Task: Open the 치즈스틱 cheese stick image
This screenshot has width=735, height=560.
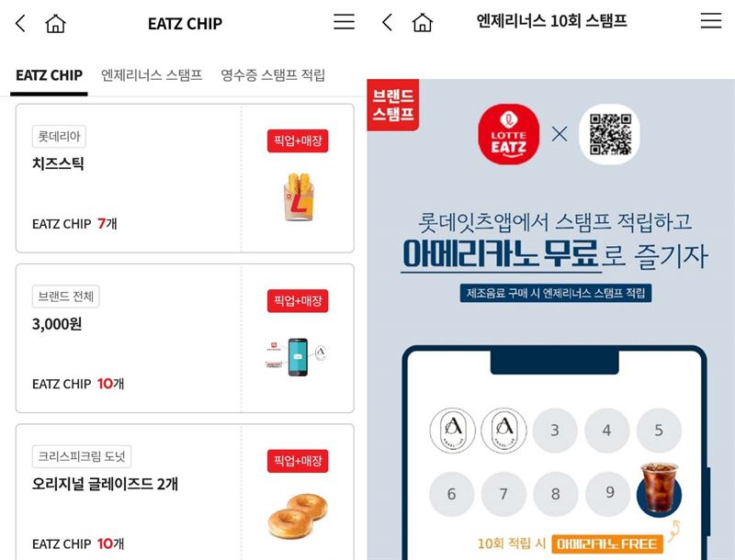Action: (x=299, y=196)
